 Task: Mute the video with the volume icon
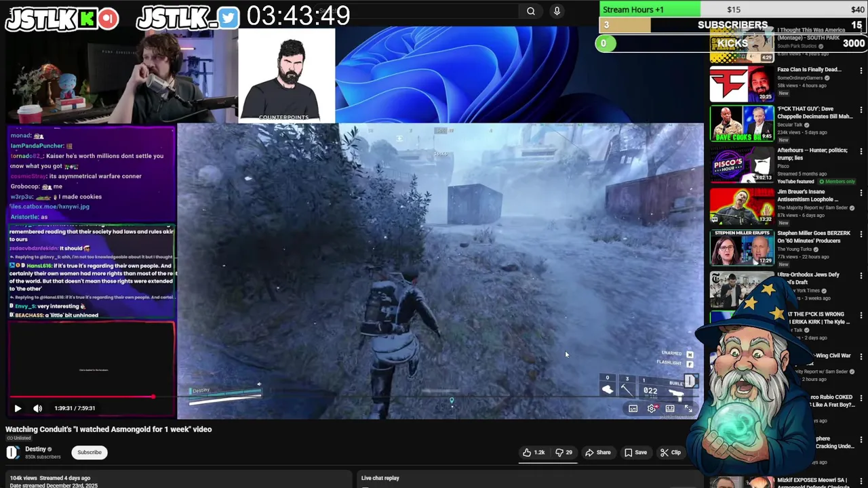pos(38,408)
